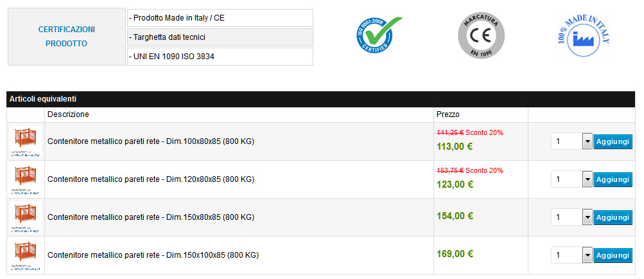Click the ISO 9001:2008 Certified badge

click(379, 37)
